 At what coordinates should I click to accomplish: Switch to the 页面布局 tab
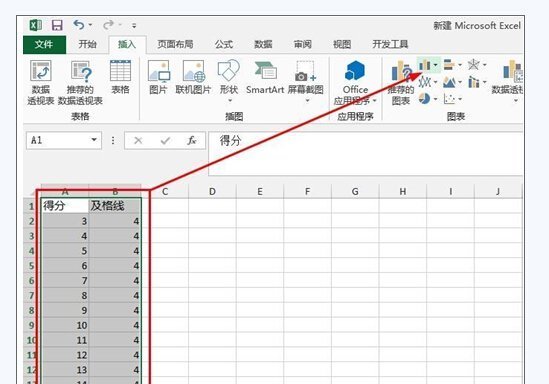coord(175,44)
